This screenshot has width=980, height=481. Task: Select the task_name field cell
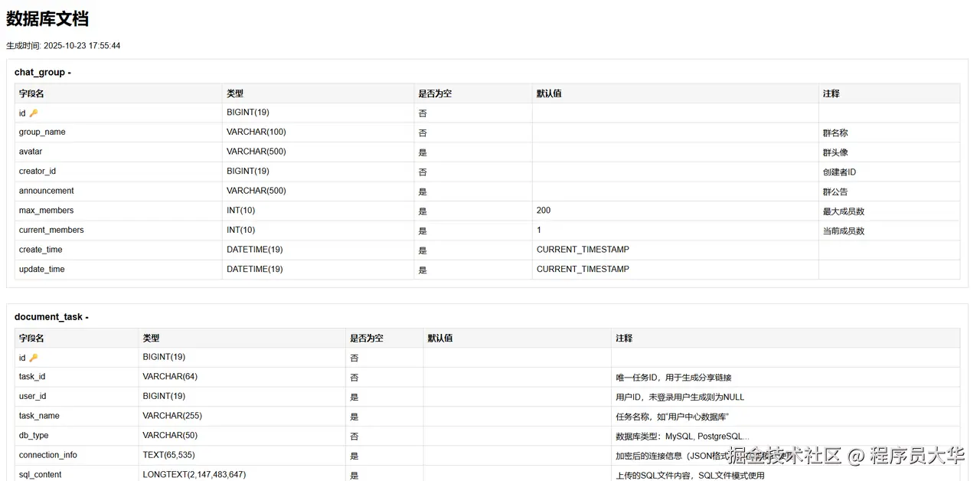coord(77,417)
